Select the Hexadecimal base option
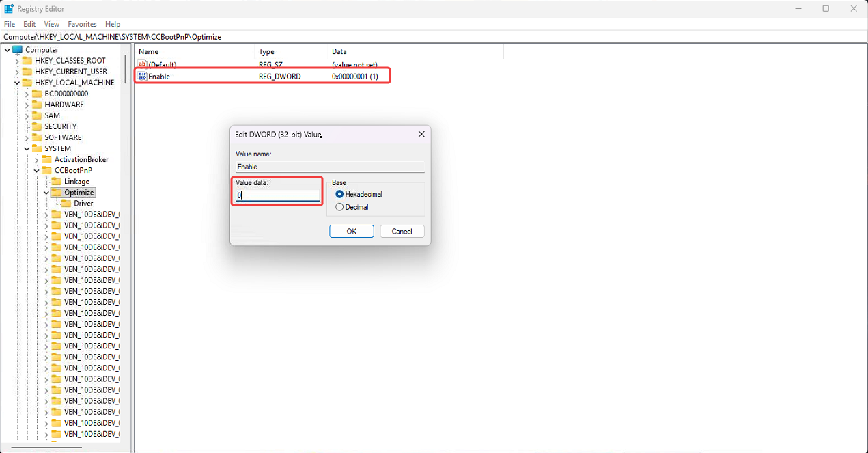The width and height of the screenshot is (868, 453). coord(339,195)
